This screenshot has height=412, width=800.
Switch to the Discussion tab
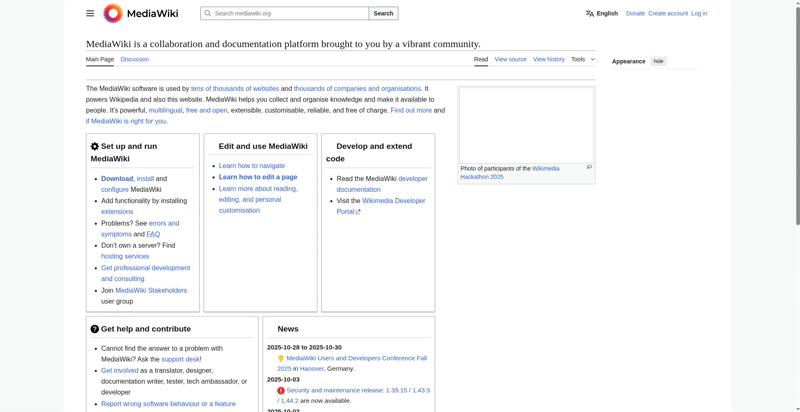click(134, 59)
